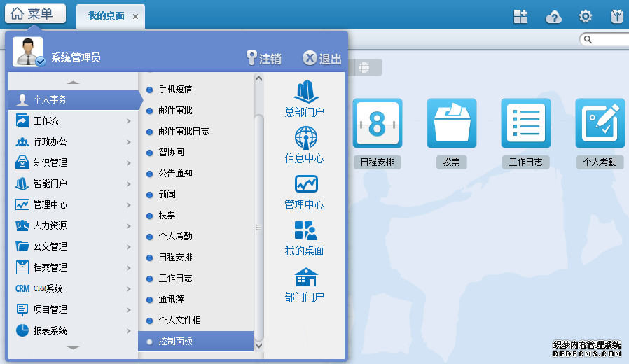Click the 档案管理 icon
The width and height of the screenshot is (629, 364).
(x=22, y=267)
